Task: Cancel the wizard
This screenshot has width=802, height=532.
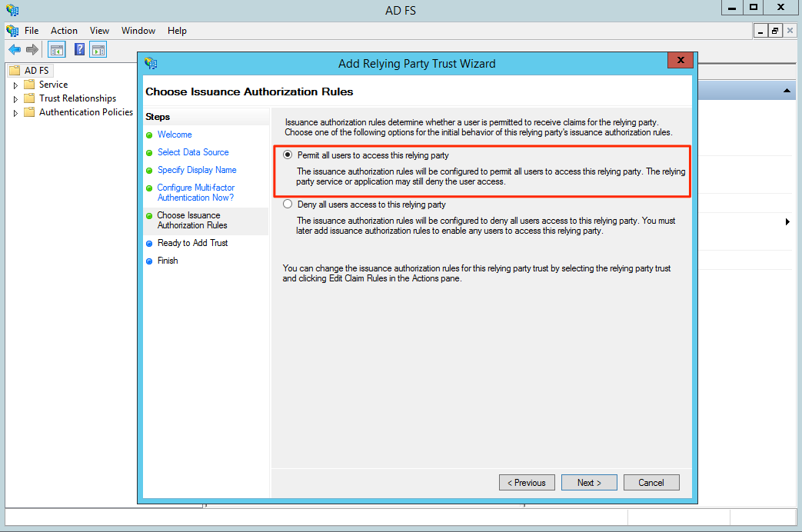Action: point(651,482)
